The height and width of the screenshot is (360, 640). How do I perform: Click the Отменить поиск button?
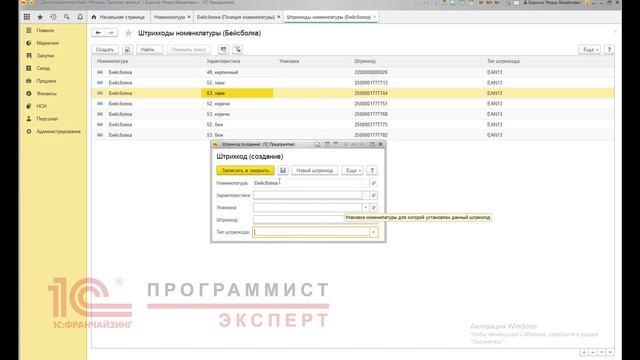pos(189,49)
